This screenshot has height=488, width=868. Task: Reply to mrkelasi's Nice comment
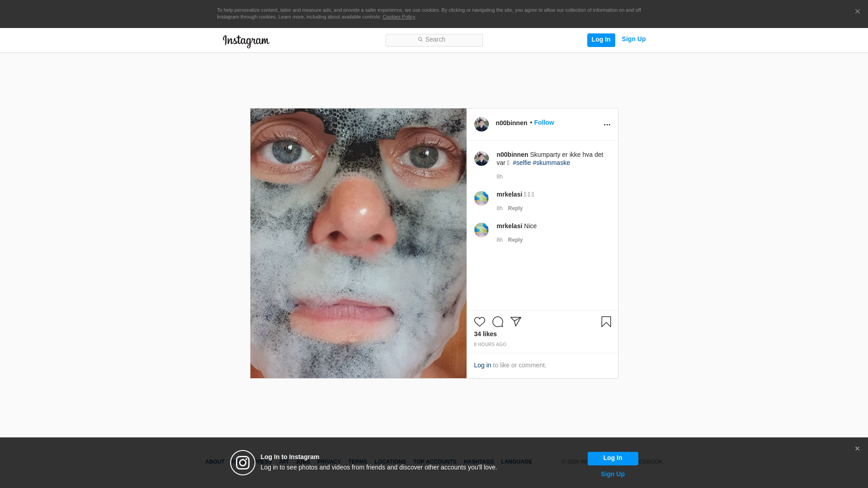pos(515,240)
